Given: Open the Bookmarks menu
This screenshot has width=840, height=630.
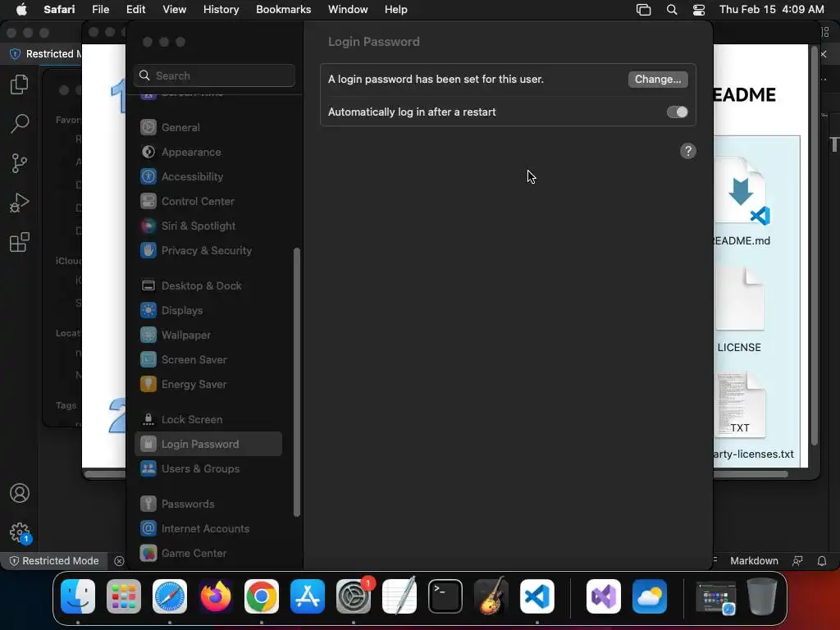Looking at the screenshot, I should pos(283,10).
